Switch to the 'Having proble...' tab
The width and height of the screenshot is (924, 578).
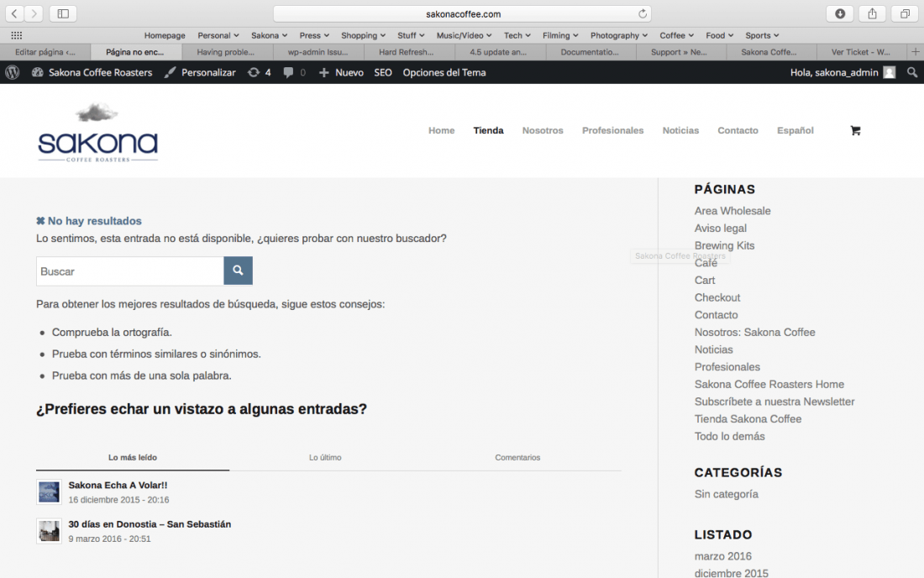[226, 52]
